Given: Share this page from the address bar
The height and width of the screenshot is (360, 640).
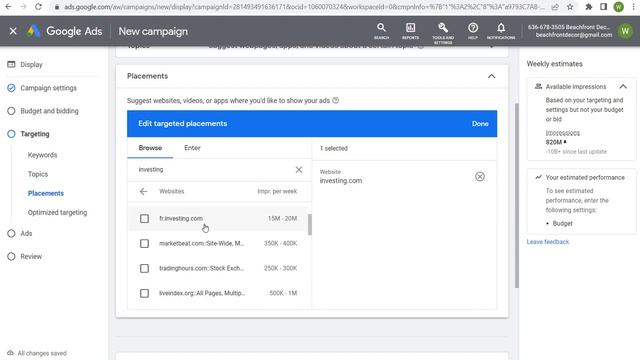Looking at the screenshot, I should tap(555, 7).
